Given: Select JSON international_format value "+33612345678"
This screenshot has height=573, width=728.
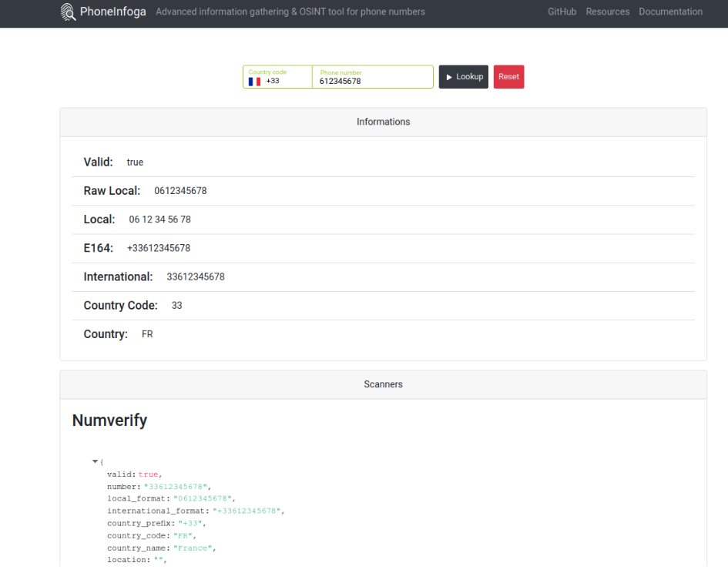Looking at the screenshot, I should pyautogui.click(x=247, y=511).
